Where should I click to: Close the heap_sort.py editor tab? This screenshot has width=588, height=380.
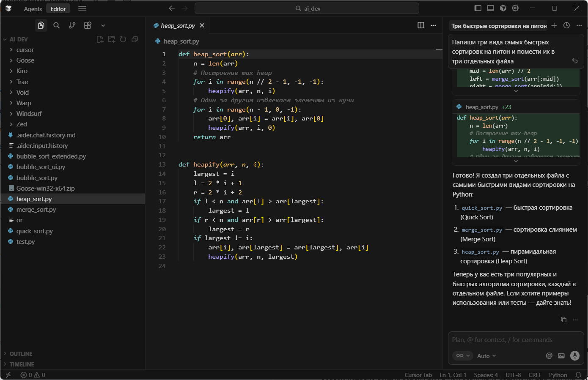point(202,25)
